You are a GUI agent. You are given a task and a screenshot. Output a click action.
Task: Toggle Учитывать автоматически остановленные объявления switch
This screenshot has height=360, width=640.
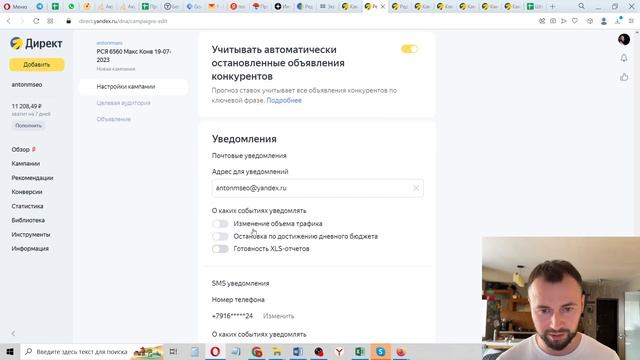coord(409,49)
